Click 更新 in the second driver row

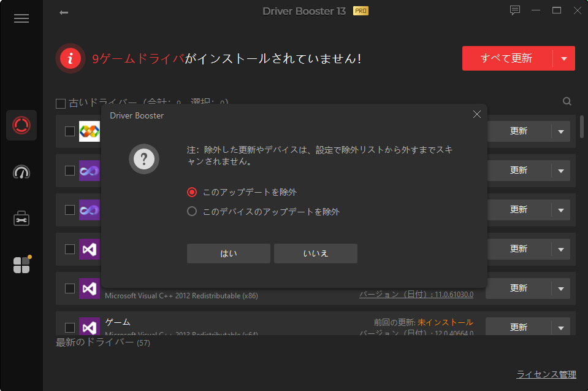519,171
